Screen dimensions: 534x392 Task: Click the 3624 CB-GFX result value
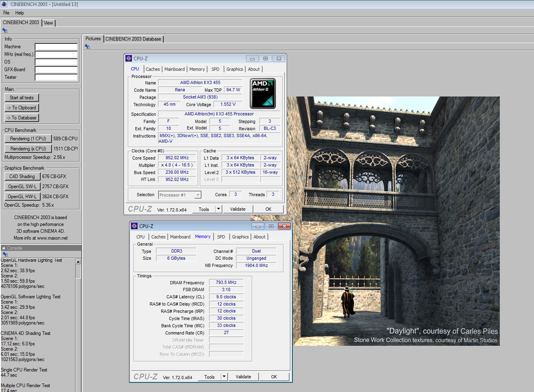click(x=55, y=197)
